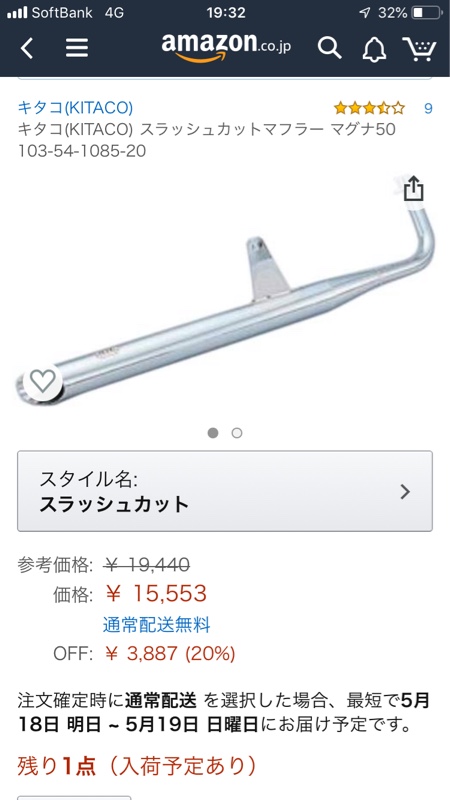This screenshot has width=450, height=800.
Task: View the star rating reviews
Action: point(369,108)
